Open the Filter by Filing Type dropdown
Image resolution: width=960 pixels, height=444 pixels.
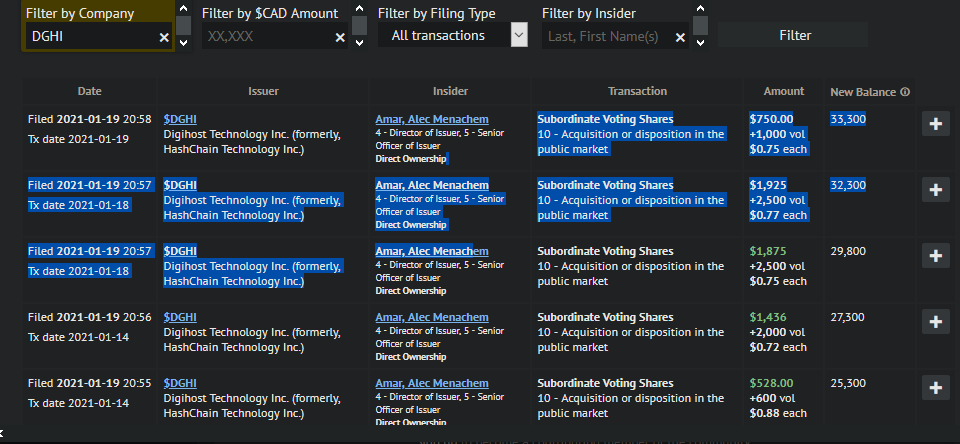coord(518,35)
